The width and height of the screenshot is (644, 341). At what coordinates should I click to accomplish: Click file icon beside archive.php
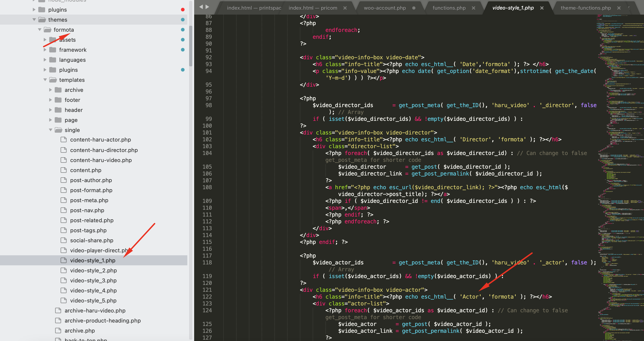pos(58,331)
